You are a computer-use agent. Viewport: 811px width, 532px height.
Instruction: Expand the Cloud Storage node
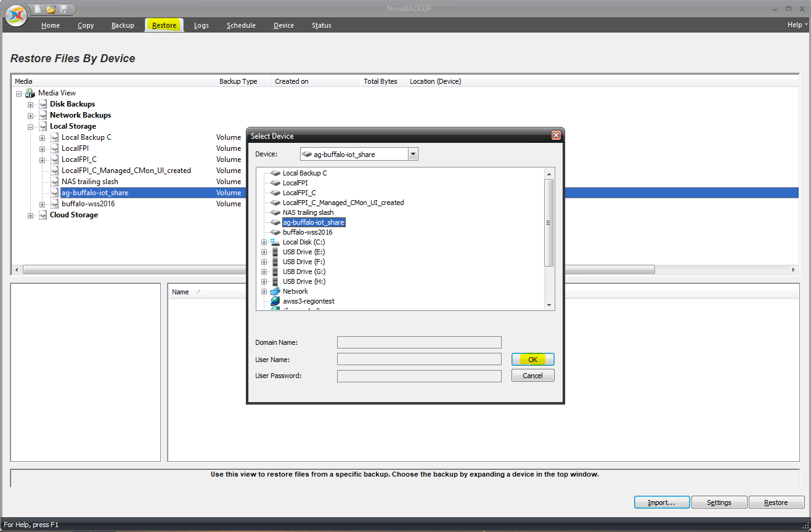pyautogui.click(x=31, y=216)
